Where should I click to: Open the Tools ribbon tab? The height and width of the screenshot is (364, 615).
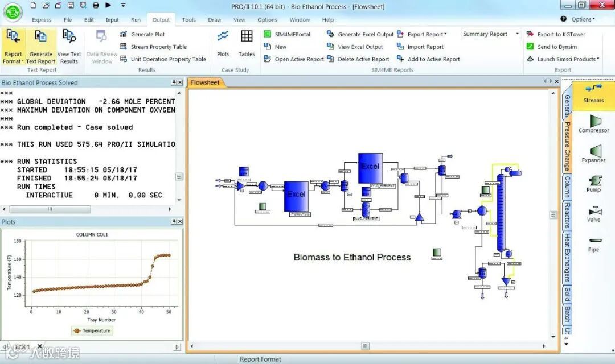tap(188, 20)
